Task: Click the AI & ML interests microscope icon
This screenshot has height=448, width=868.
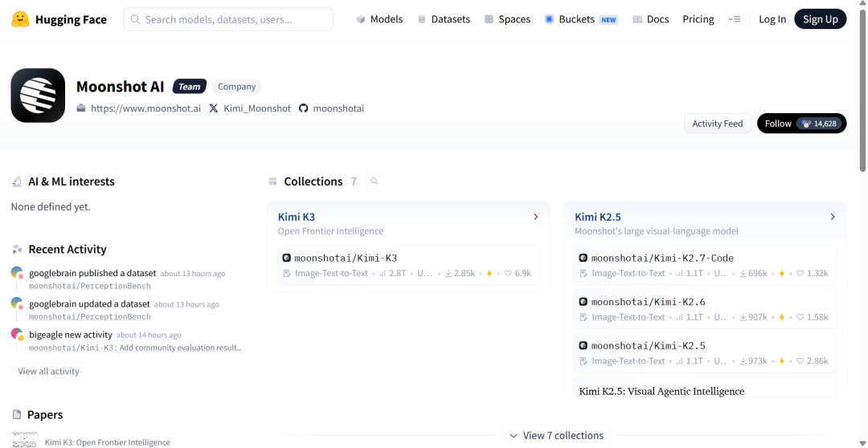Action: (17, 181)
